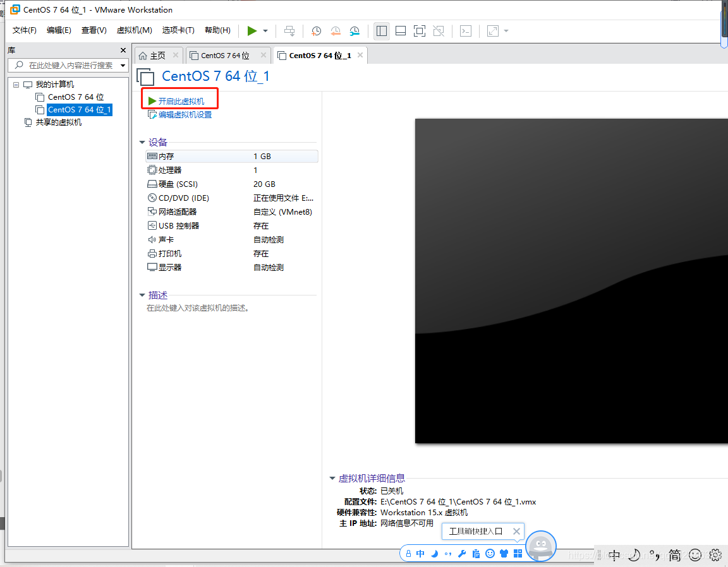Viewport: 728px width, 567px height.
Task: Click the four-squares grid icon in IME bar
Action: click(x=518, y=554)
